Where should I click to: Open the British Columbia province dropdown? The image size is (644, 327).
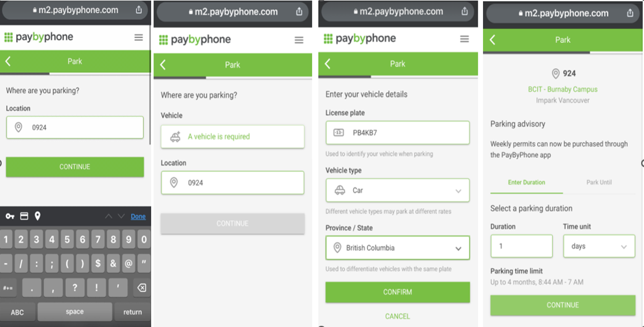[x=398, y=248]
